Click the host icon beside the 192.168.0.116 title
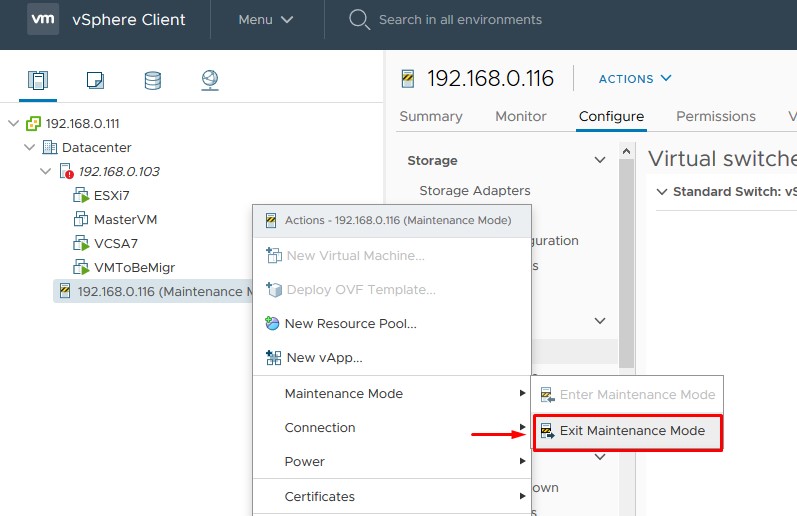The width and height of the screenshot is (797, 516). click(x=408, y=79)
